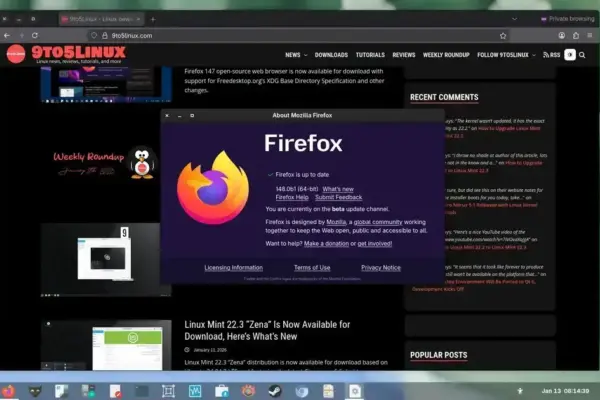
Task: Open the document with red badge icon
Action: point(115,391)
